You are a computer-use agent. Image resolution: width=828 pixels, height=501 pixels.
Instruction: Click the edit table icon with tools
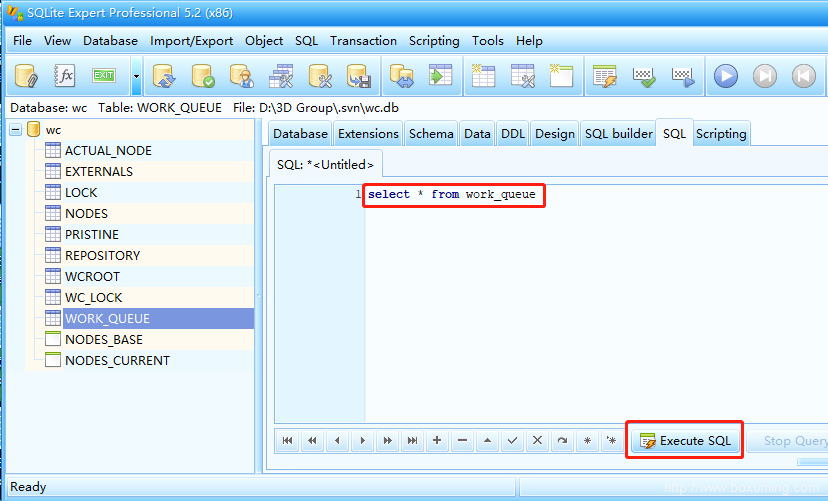523,76
